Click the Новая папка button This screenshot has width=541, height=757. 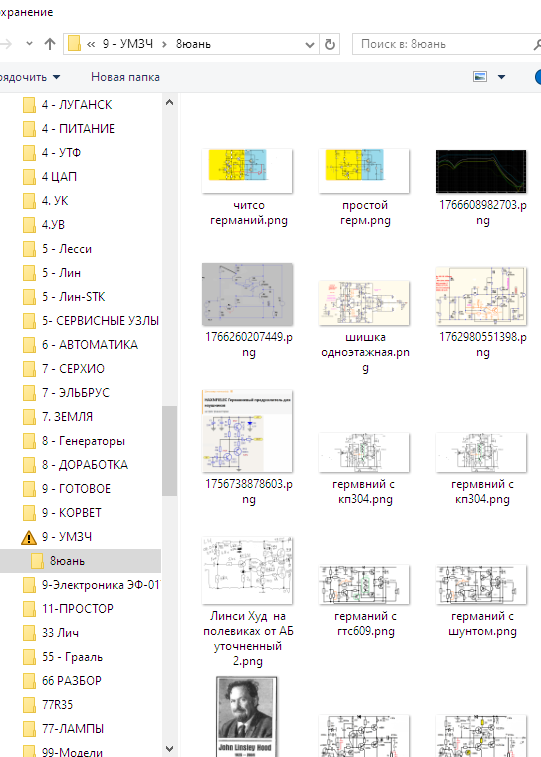125,77
